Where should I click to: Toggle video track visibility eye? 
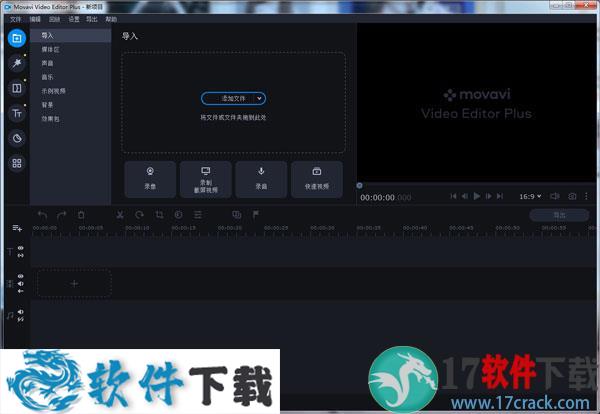[21, 276]
